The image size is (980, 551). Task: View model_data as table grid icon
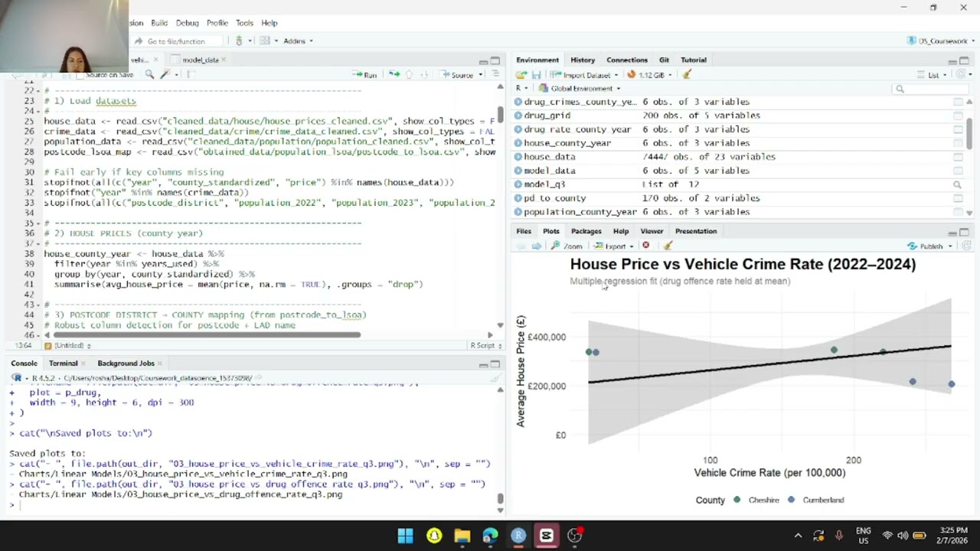tap(958, 171)
